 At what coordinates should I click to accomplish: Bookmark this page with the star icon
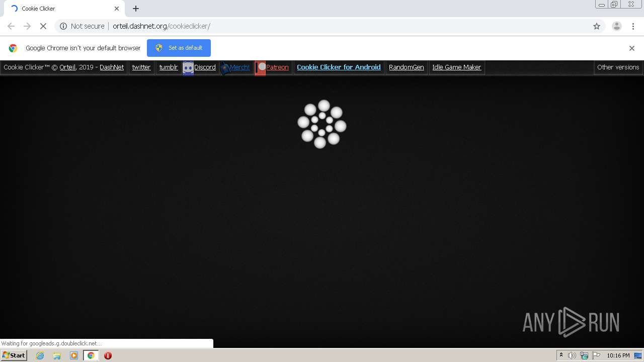[x=597, y=26]
